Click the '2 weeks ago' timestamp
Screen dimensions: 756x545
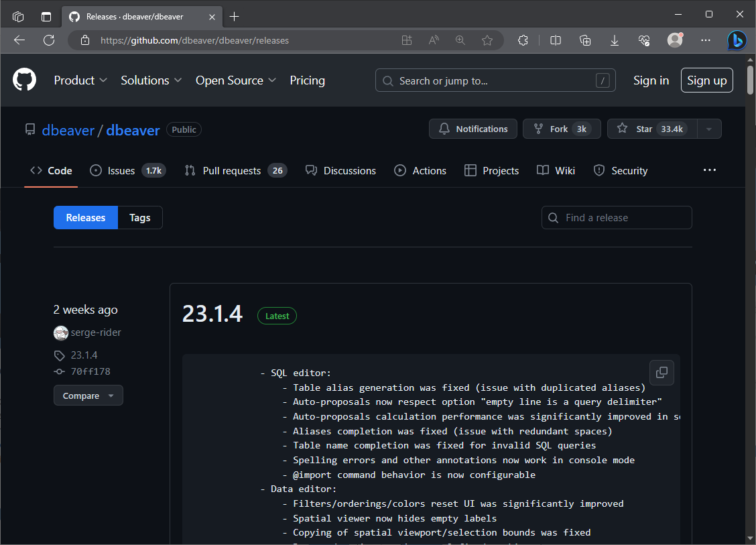point(85,310)
